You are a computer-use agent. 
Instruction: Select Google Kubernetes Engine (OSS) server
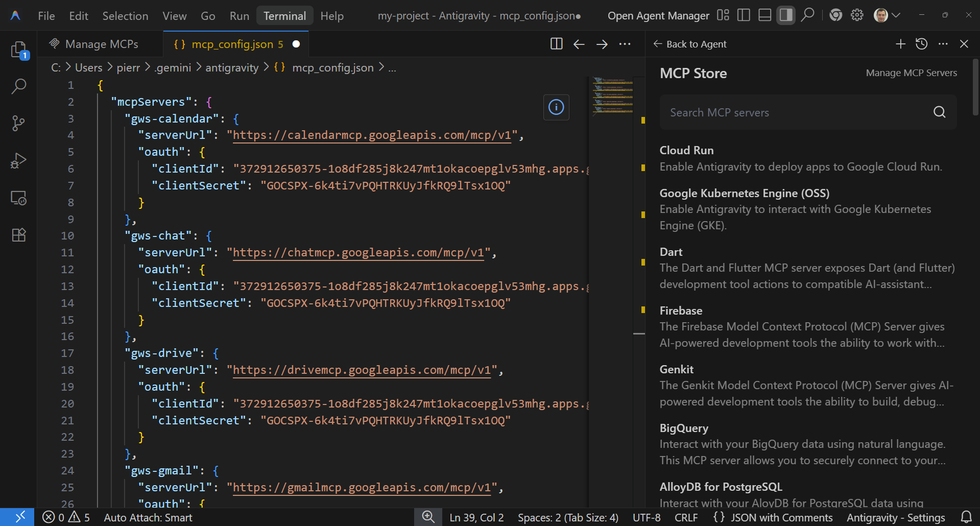(x=808, y=209)
